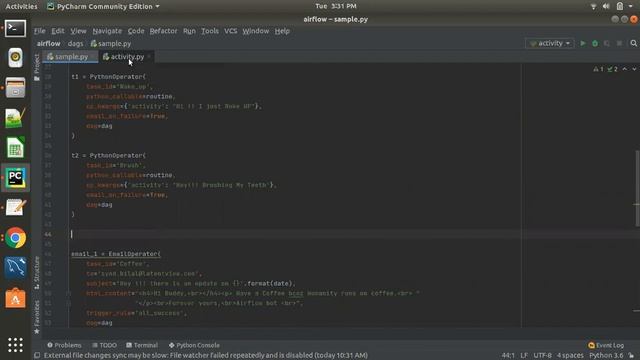Show warnings via the inspection warning icon
Screen dimensions: 640x360
pos(598,69)
